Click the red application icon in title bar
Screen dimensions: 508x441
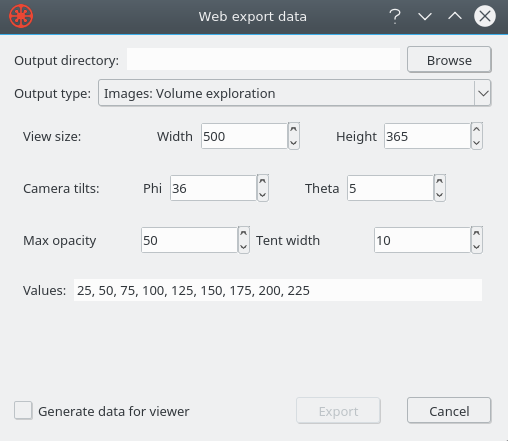click(21, 16)
